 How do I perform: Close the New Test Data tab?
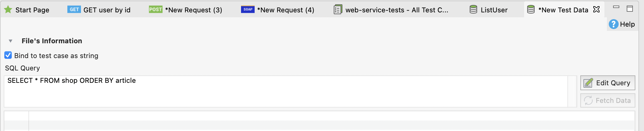(596, 10)
